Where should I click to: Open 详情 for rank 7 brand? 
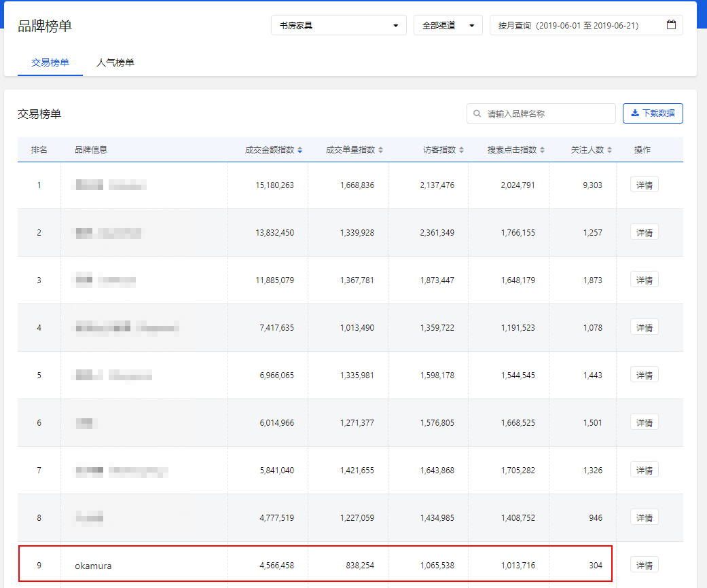tap(644, 470)
